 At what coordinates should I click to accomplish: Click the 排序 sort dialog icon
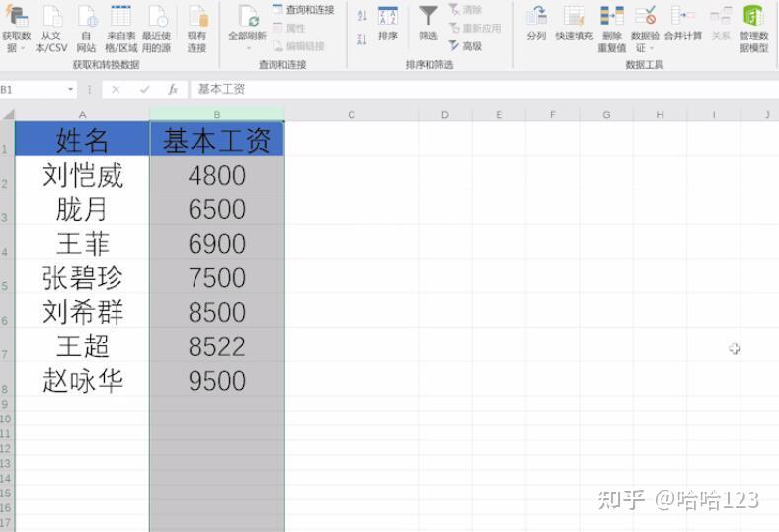[387, 16]
